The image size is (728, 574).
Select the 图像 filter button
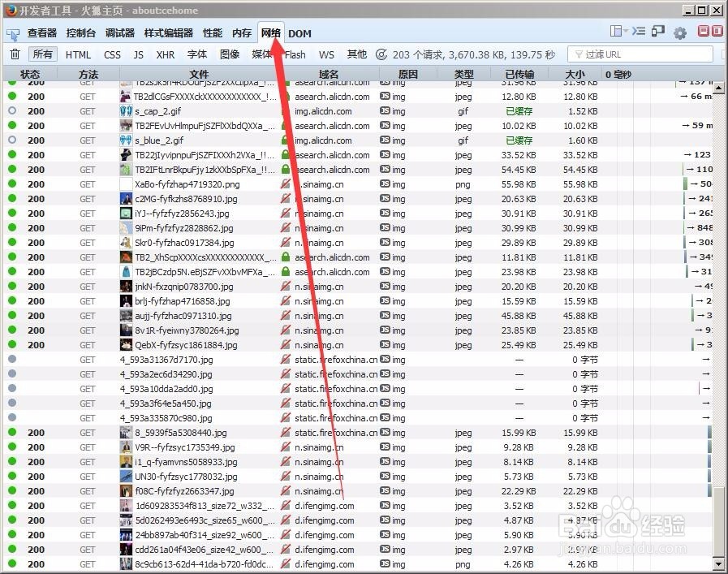pyautogui.click(x=228, y=54)
